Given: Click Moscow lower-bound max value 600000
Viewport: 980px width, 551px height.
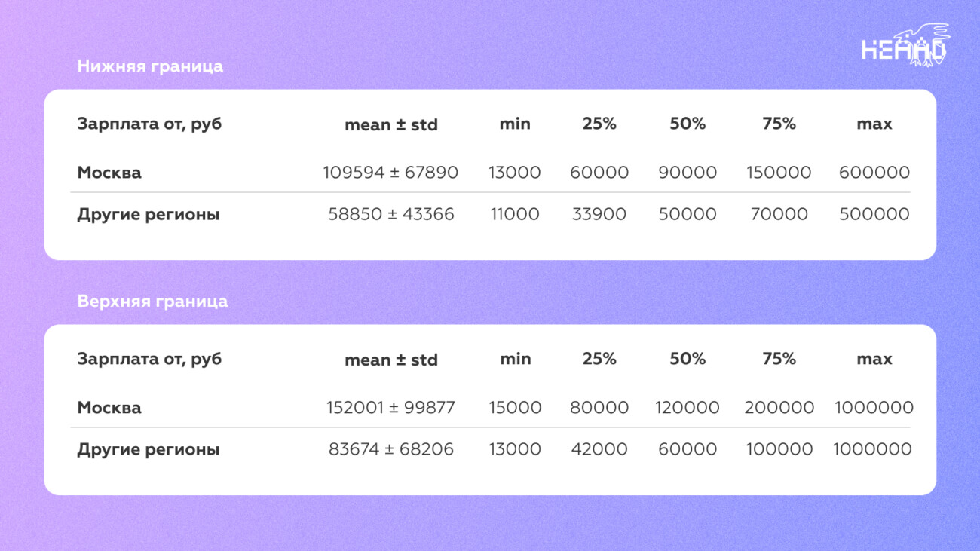Looking at the screenshot, I should tap(874, 173).
